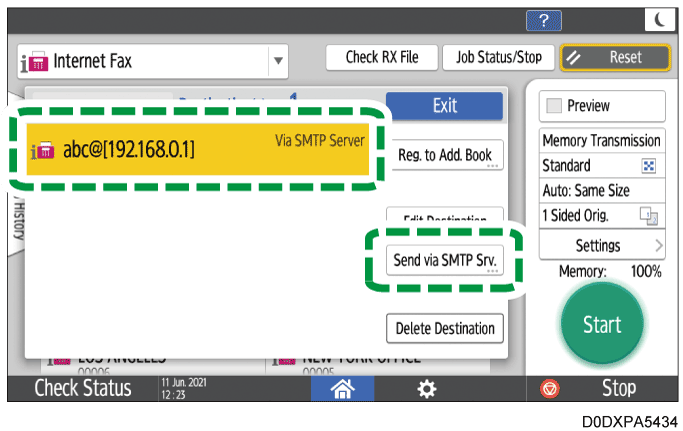The image size is (683, 431).
Task: Toggle Memory Transmission mode
Action: (601, 141)
